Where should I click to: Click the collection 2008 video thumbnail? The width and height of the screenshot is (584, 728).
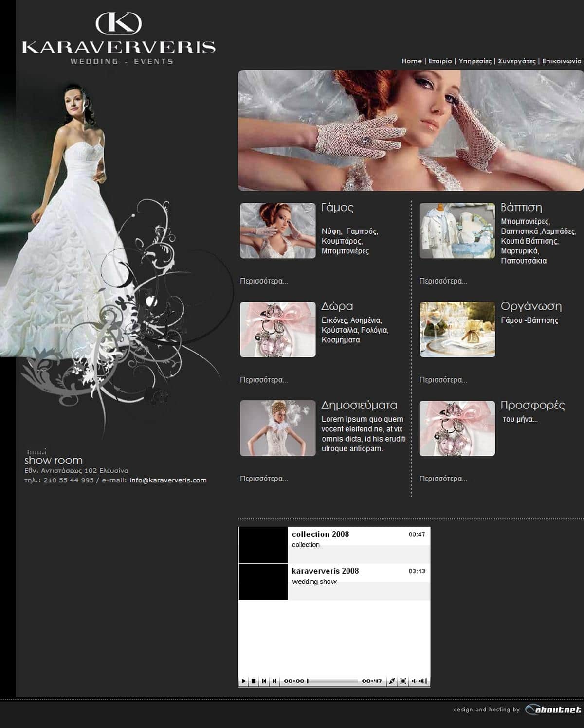pos(263,545)
